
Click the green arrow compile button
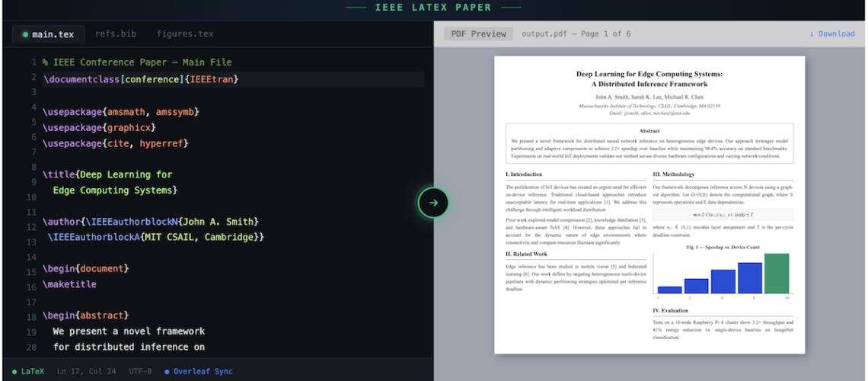pyautogui.click(x=433, y=203)
